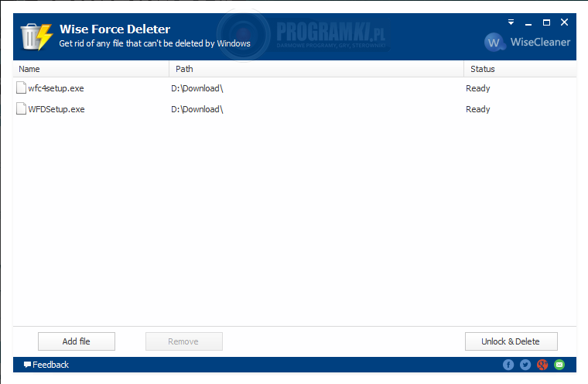This screenshot has width=588, height=384.
Task: Click the Feedback speech bubble icon
Action: tap(27, 365)
